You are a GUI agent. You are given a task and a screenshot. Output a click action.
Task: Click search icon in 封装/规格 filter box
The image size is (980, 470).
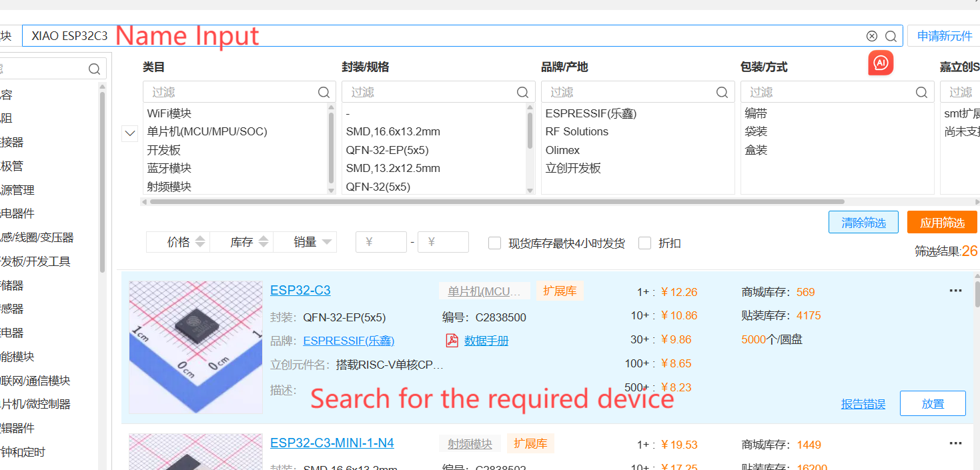click(523, 92)
